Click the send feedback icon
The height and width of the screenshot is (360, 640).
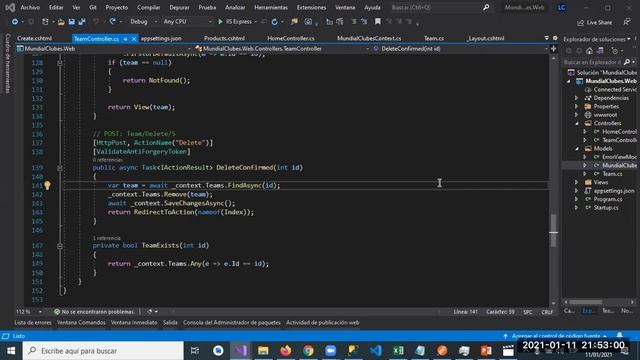pos(627,22)
